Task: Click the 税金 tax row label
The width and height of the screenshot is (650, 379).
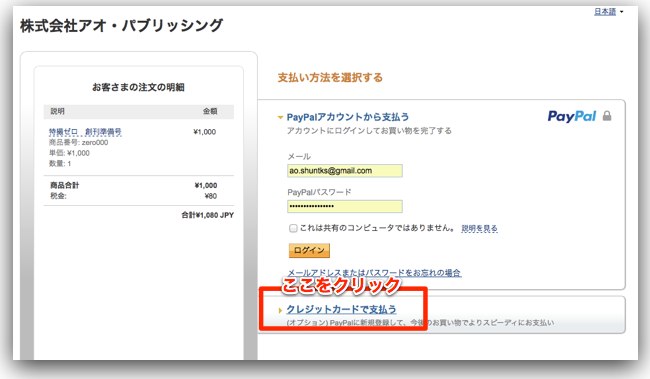Action: 58,196
